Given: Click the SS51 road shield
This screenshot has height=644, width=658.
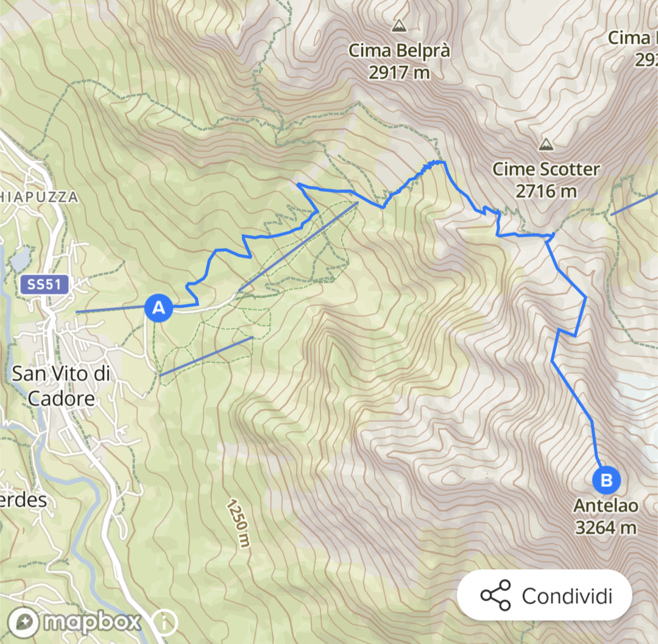Looking at the screenshot, I should click(x=44, y=285).
